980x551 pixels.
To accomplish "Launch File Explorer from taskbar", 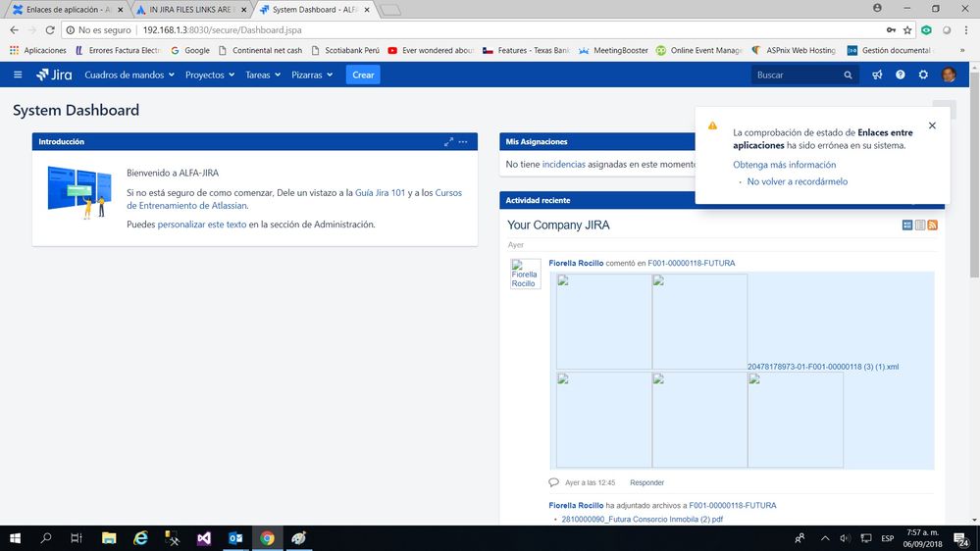I will tap(109, 538).
